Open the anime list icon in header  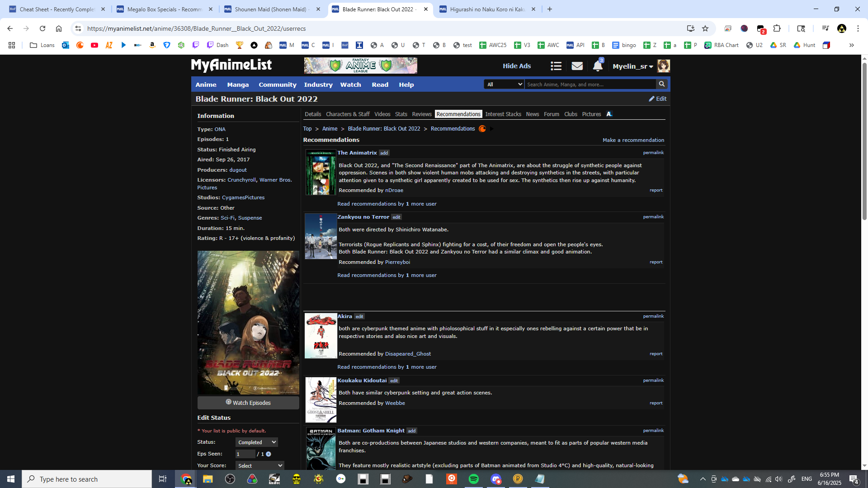coord(556,66)
